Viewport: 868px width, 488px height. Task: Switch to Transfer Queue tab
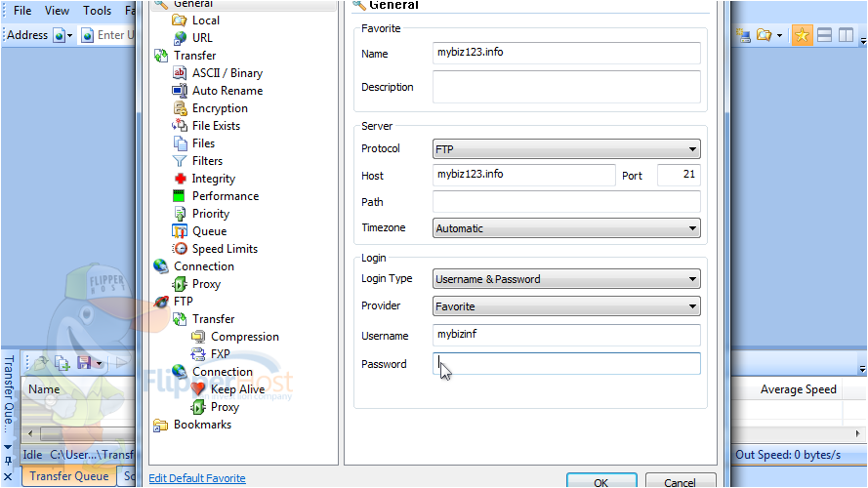[69, 476]
